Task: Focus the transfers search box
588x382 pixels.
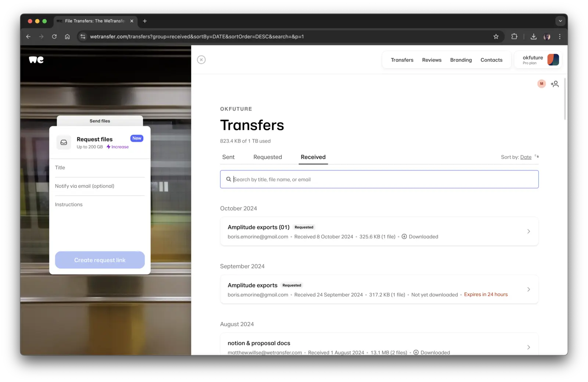Action: [x=379, y=179]
